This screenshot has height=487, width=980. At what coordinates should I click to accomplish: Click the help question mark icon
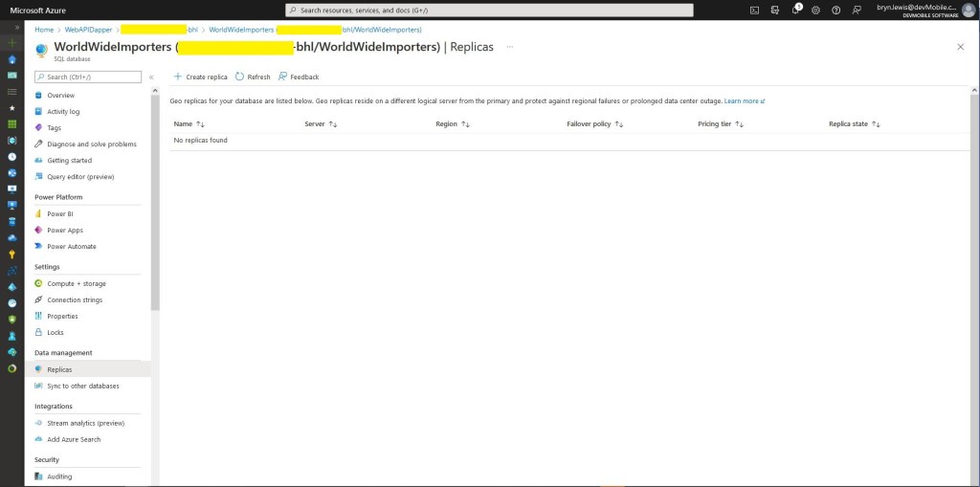tap(835, 10)
